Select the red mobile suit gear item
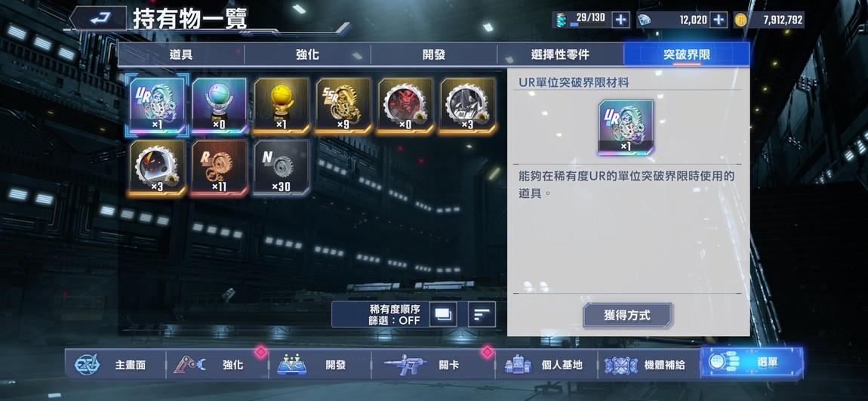Viewport: 868px width, 401px height. click(x=405, y=106)
